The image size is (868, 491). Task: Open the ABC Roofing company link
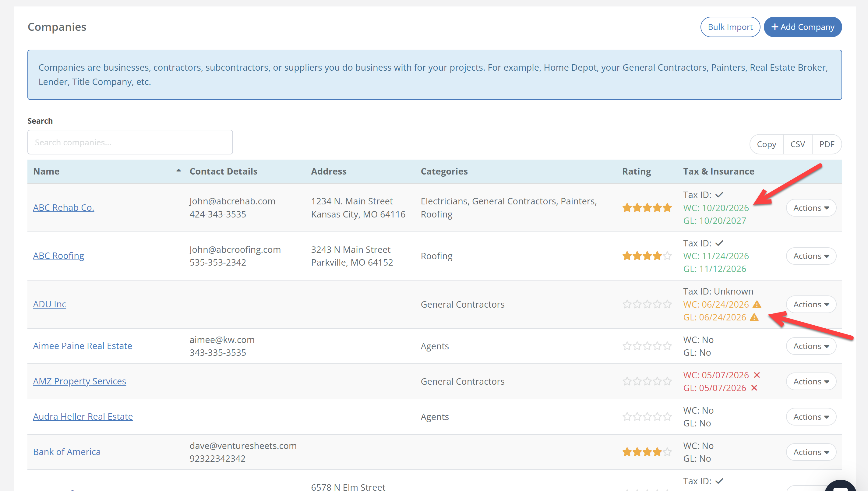click(59, 256)
